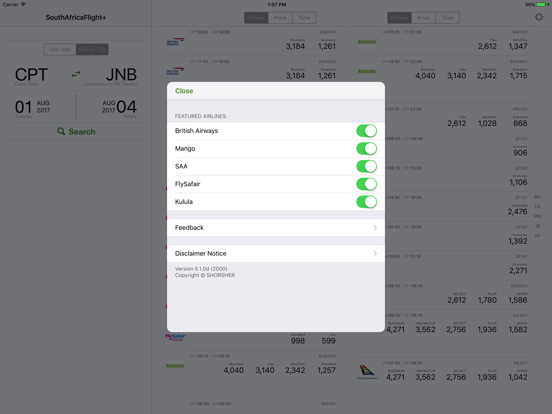Select One Way trip type

point(60,49)
